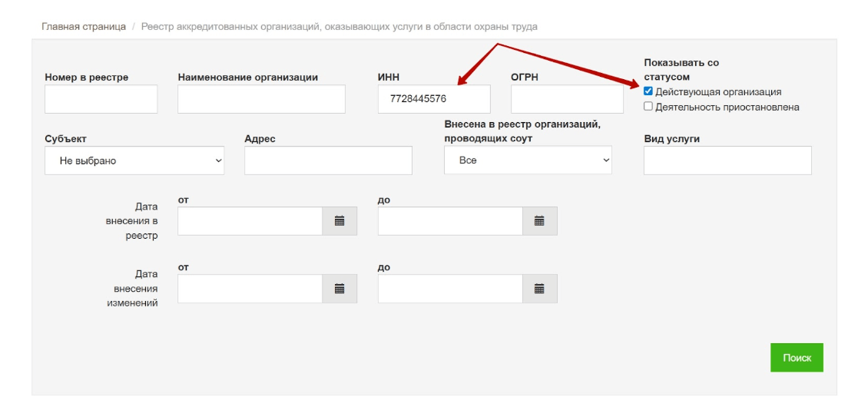Uncheck the Действующая организация checkbox
This screenshot has width=868, height=420.
648,91
